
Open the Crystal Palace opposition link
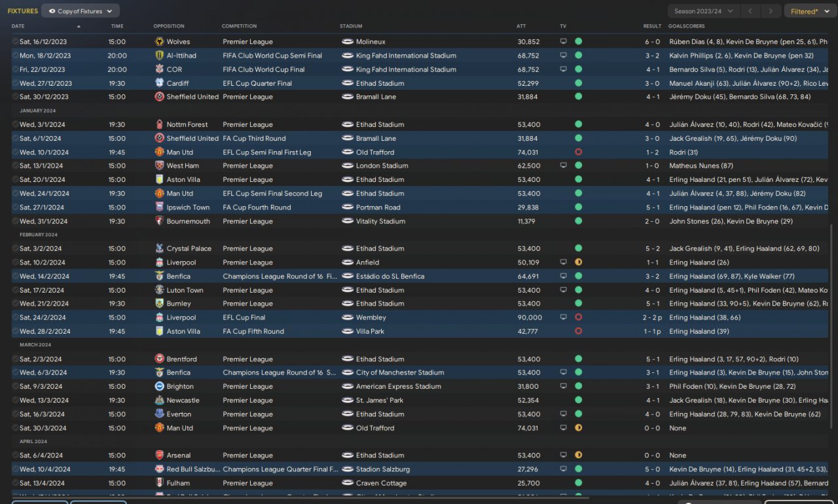point(189,249)
